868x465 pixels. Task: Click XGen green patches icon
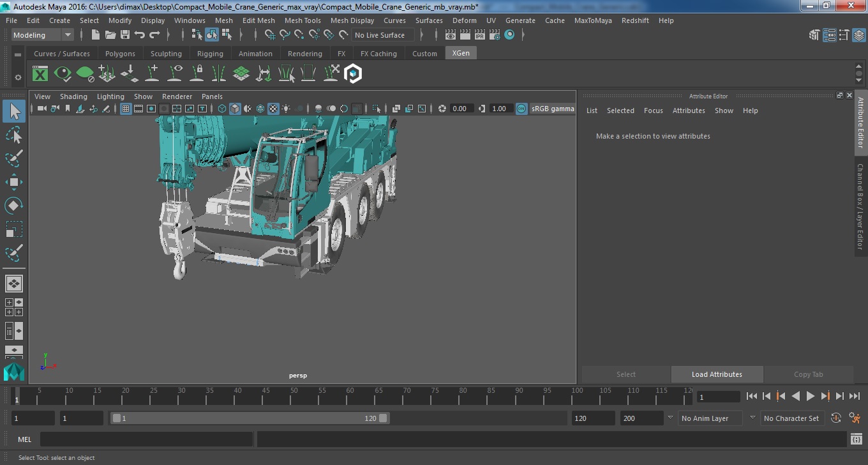tap(241, 74)
